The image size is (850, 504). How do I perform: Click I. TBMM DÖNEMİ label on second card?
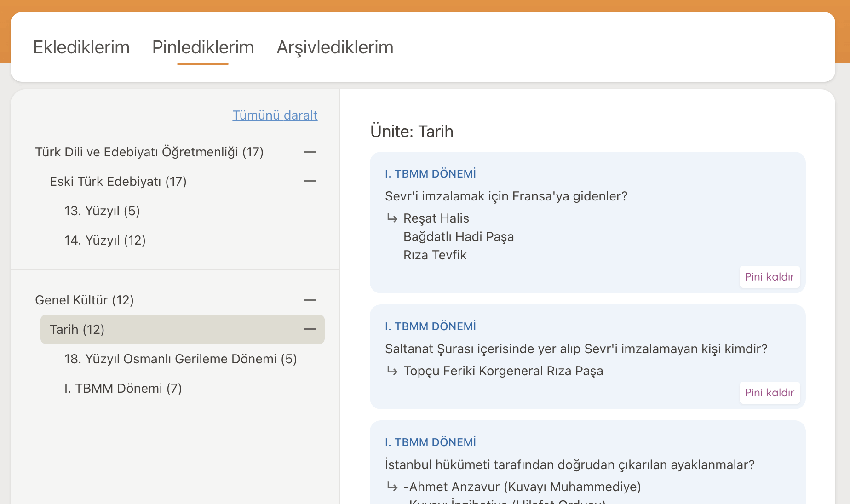pos(430,326)
